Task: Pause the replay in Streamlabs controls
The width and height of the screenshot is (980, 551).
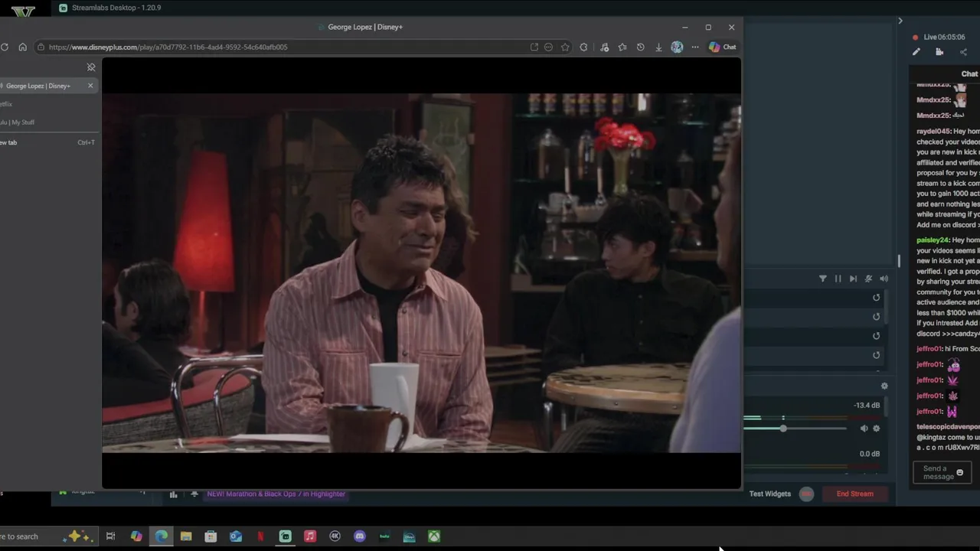Action: 838,279
